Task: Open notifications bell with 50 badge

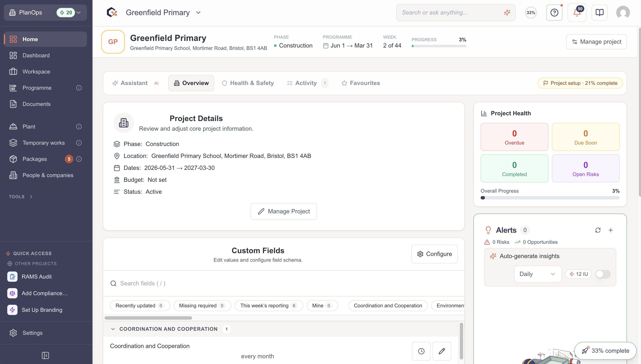Action: pyautogui.click(x=577, y=13)
